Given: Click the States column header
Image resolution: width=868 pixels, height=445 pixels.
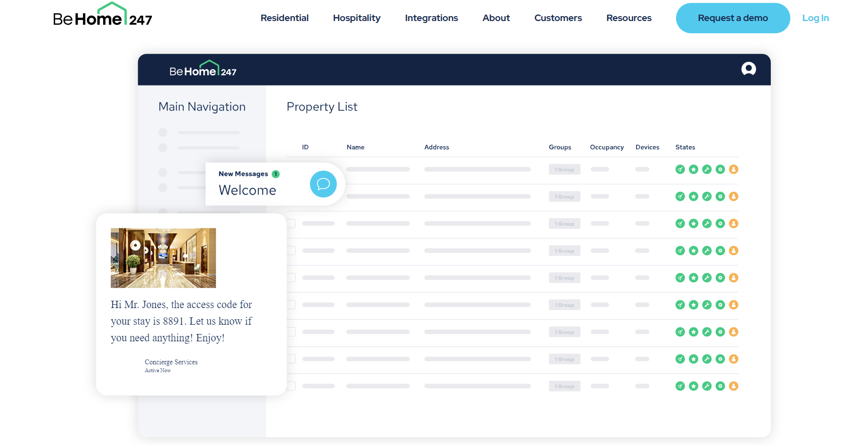Looking at the screenshot, I should coord(685,147).
